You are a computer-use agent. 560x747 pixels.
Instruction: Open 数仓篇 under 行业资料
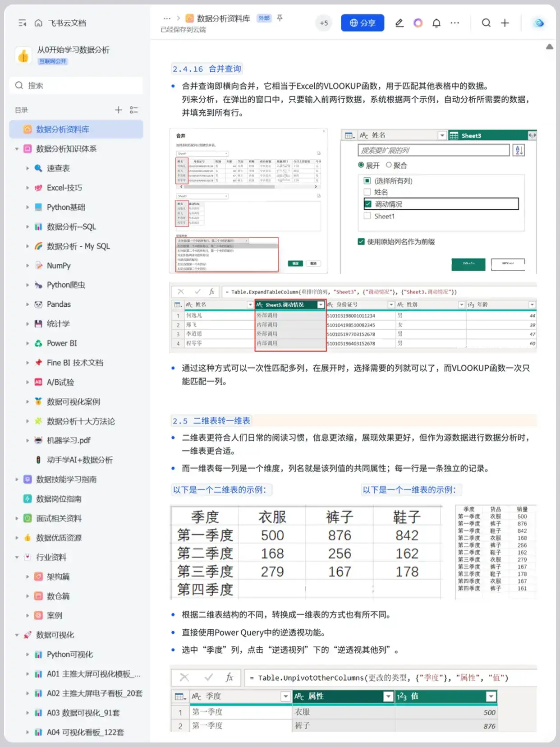(x=58, y=596)
